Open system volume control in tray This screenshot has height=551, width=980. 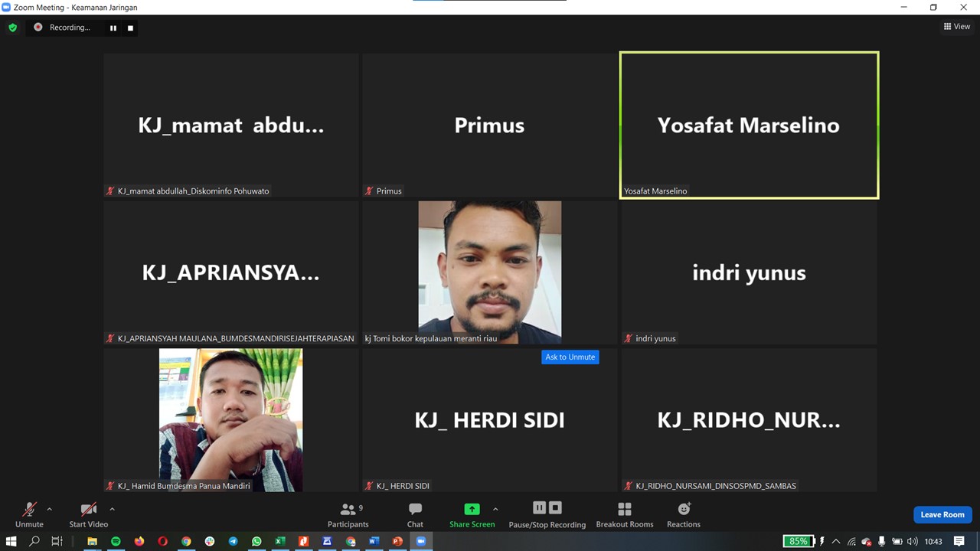tap(912, 541)
